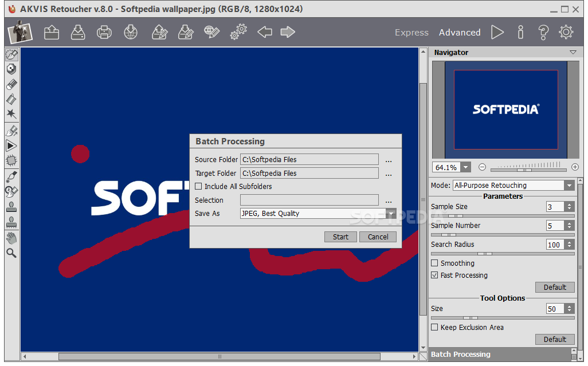Select the Chameleon Brush stamp tool
Viewport: 588px width, 366px height.
coord(11,222)
